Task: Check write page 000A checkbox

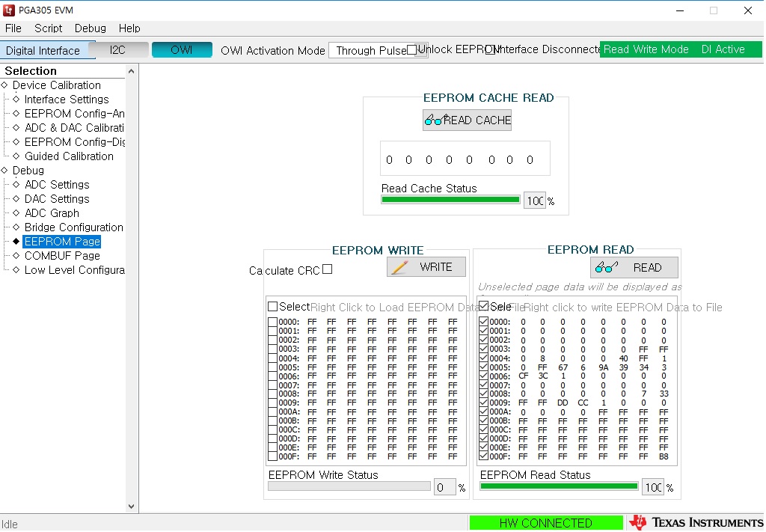Action: (272, 412)
